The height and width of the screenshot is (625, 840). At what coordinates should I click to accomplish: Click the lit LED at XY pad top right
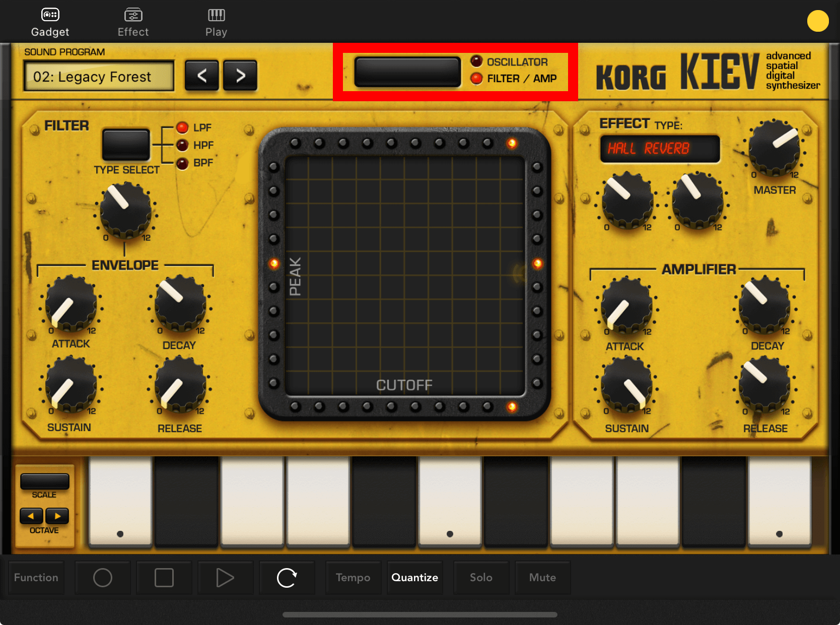512,143
